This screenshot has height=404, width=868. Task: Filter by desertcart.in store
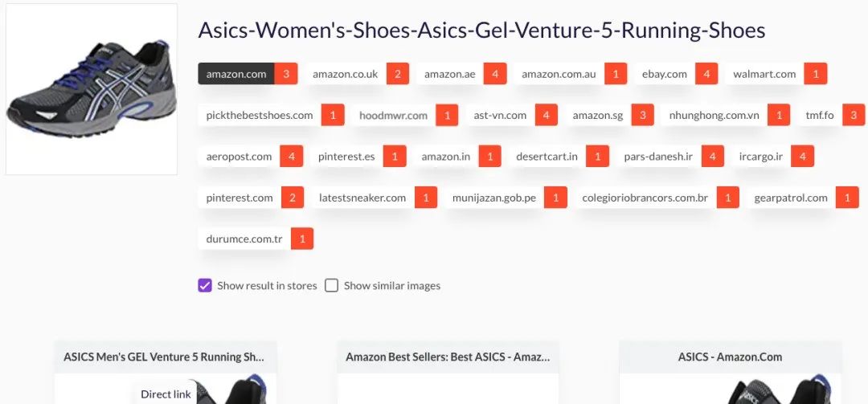pos(547,156)
